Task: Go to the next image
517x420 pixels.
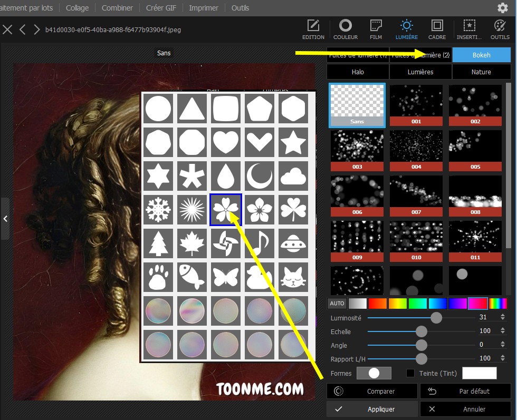Action: (36, 30)
